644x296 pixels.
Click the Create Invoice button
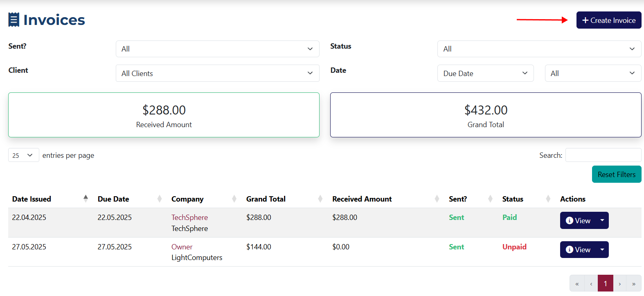(609, 20)
